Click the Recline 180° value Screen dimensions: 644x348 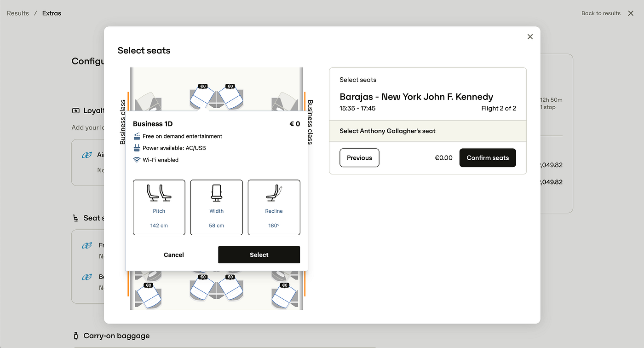pyautogui.click(x=274, y=226)
